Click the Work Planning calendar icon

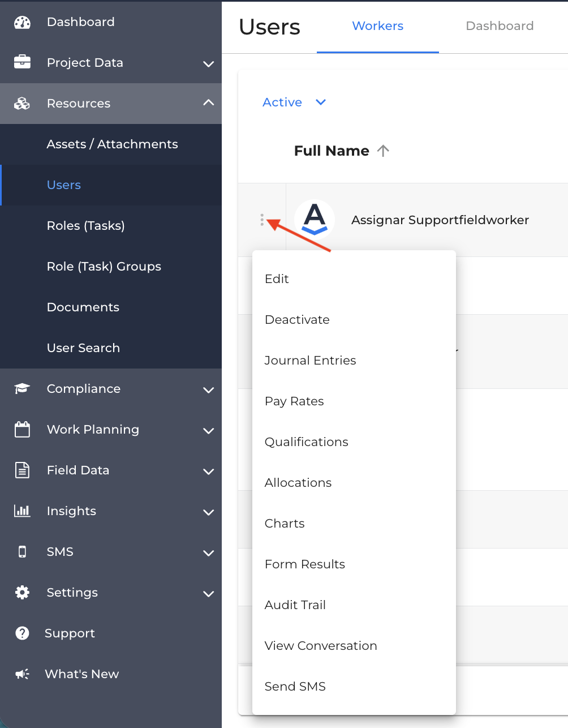[22, 429]
